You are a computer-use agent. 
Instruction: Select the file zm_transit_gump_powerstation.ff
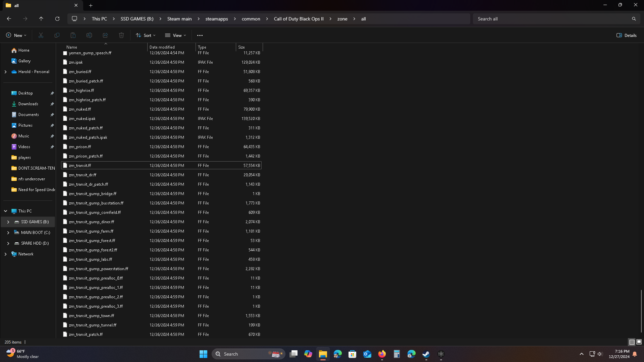pos(161,269)
